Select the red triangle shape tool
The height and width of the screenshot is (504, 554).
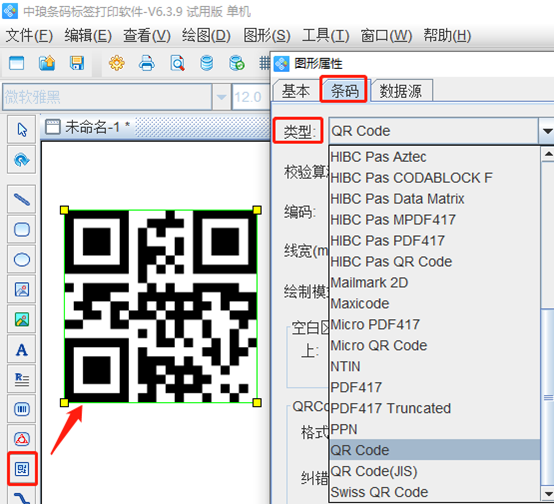[x=22, y=439]
